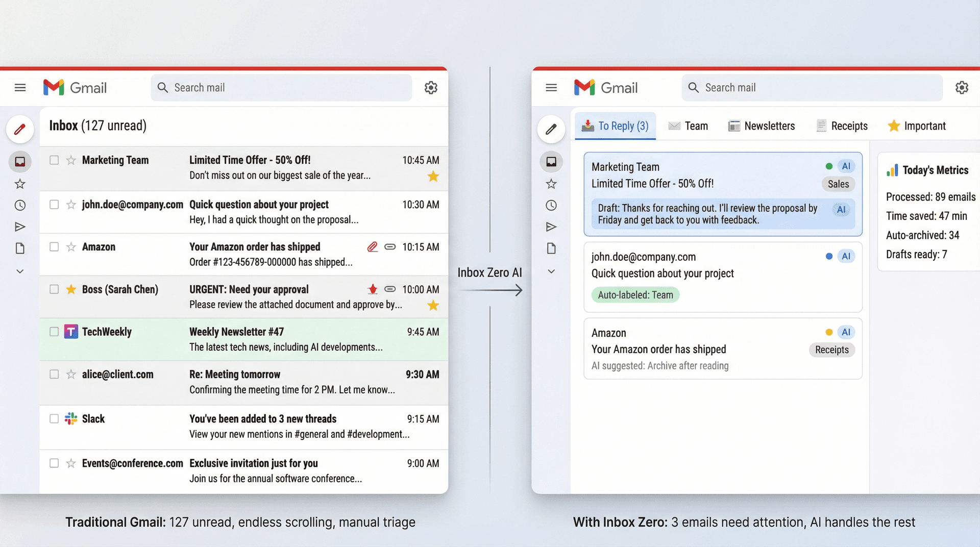
Task: Switch to the Important tab
Action: [x=917, y=126]
